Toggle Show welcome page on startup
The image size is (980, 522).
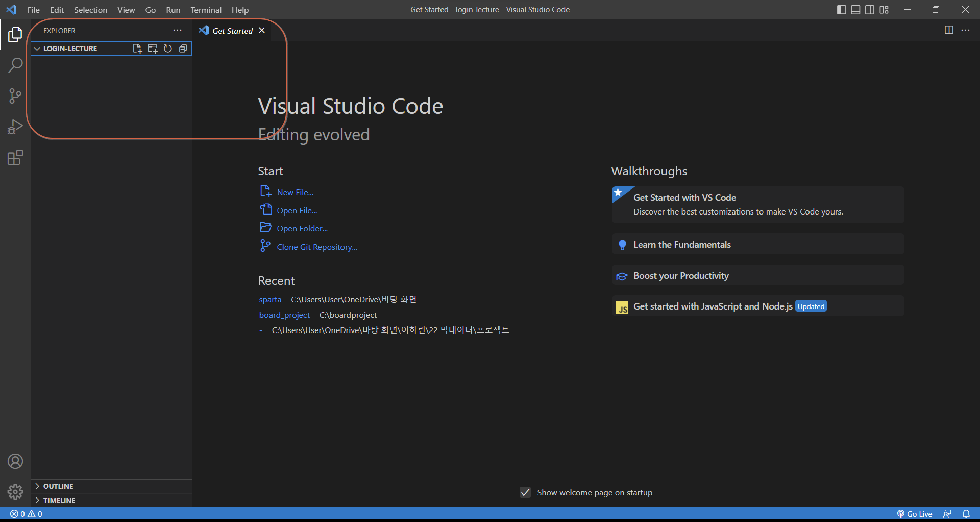525,492
